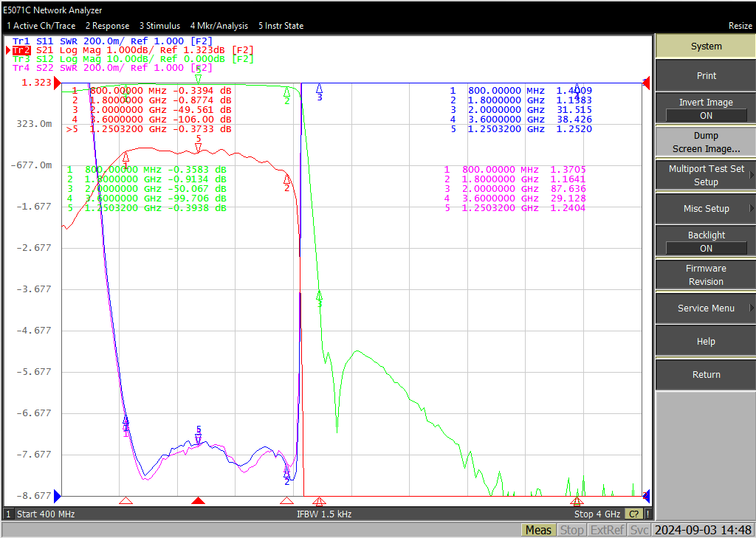The width and height of the screenshot is (756, 538).
Task: Select the solid red active marker 5 triangle on the frequency axis
Action: [x=198, y=501]
